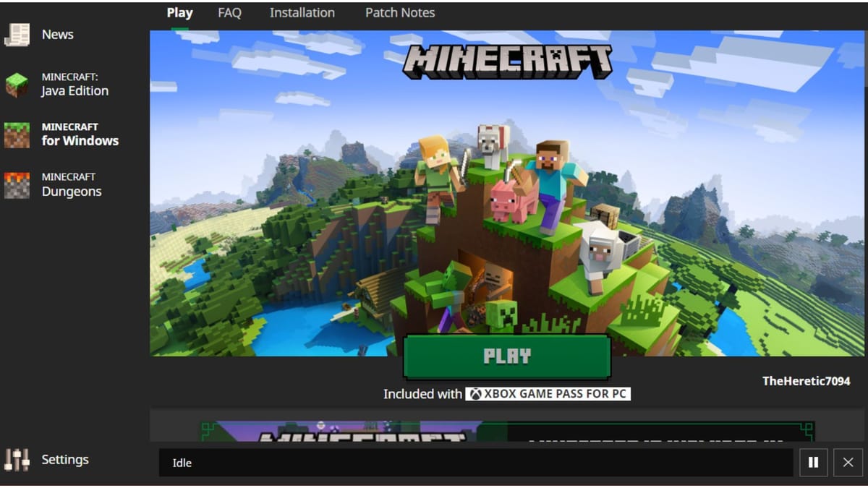Screen dimensions: 868x488
Task: Select the Minecraft Dungeons sidebar icon
Action: (x=15, y=184)
